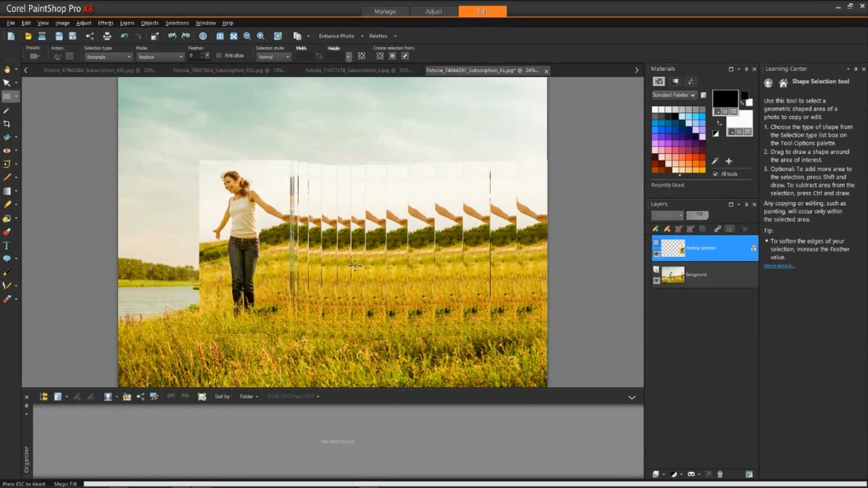Switch to Fotolia_67940264 document tab
The image size is (868, 488).
point(100,70)
